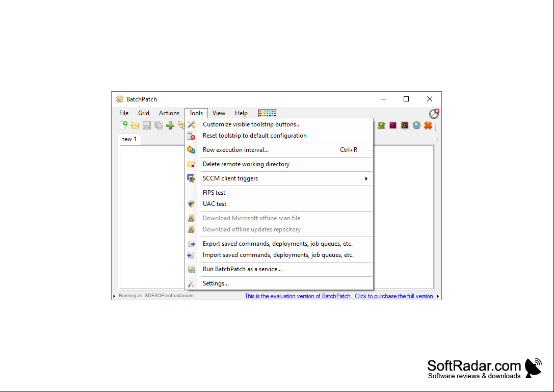Close the BatchPatch window

point(430,99)
